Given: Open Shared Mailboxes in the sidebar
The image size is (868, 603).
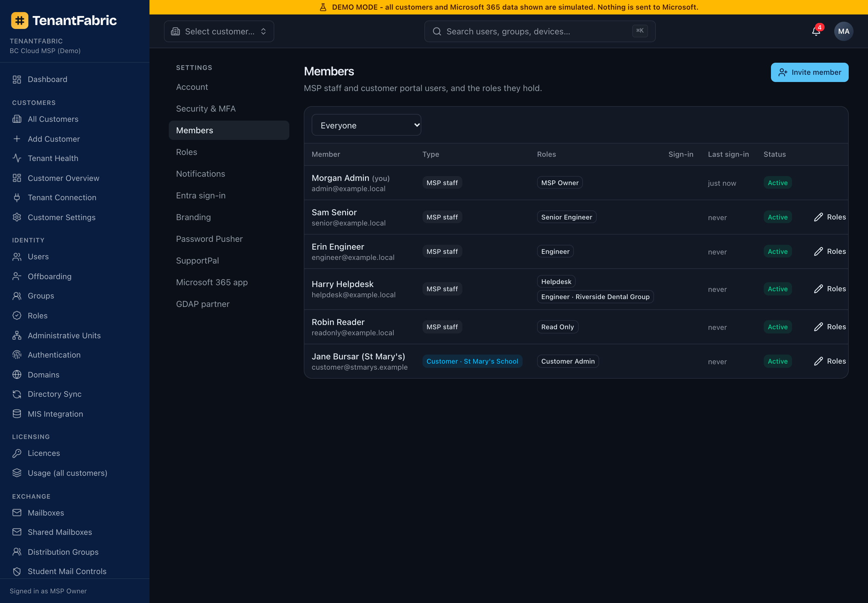Looking at the screenshot, I should coord(75,532).
